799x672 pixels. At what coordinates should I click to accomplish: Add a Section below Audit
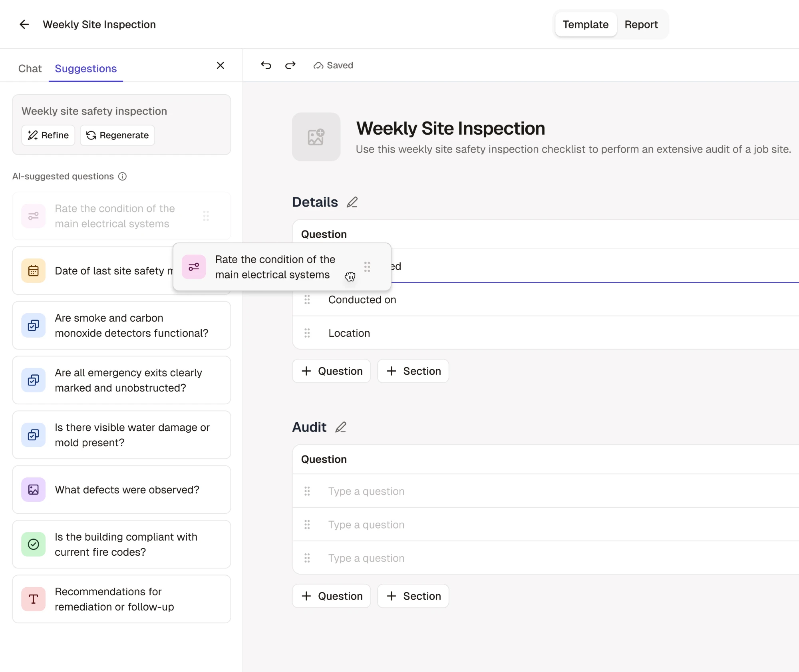(x=413, y=596)
